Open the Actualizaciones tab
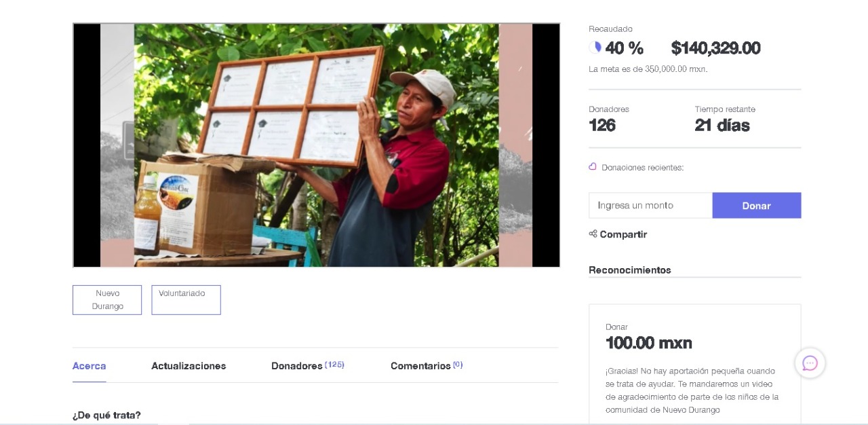This screenshot has width=868, height=425. click(189, 366)
